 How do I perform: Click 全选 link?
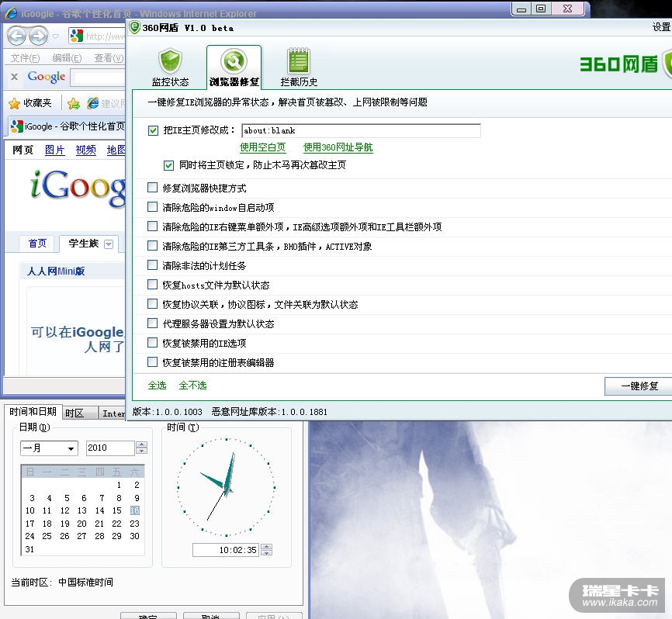[157, 385]
